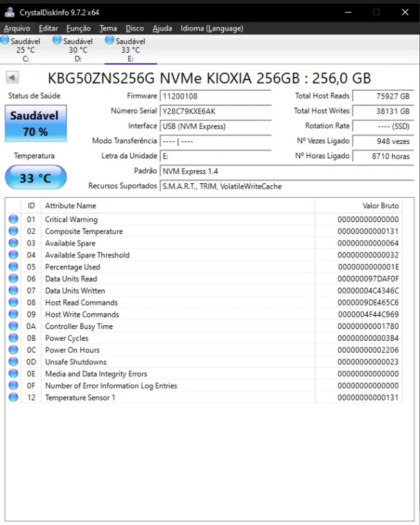The image size is (420, 525).
Task: Open the Arquivo menu
Action: click(17, 28)
